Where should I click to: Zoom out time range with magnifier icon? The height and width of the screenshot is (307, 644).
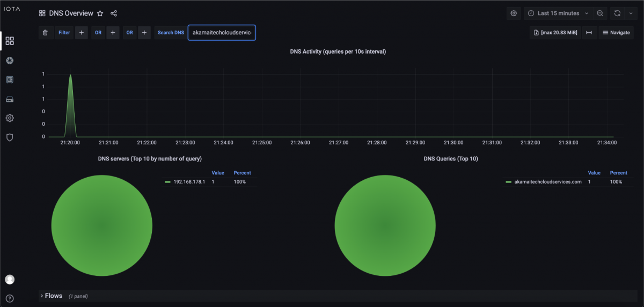(x=600, y=13)
